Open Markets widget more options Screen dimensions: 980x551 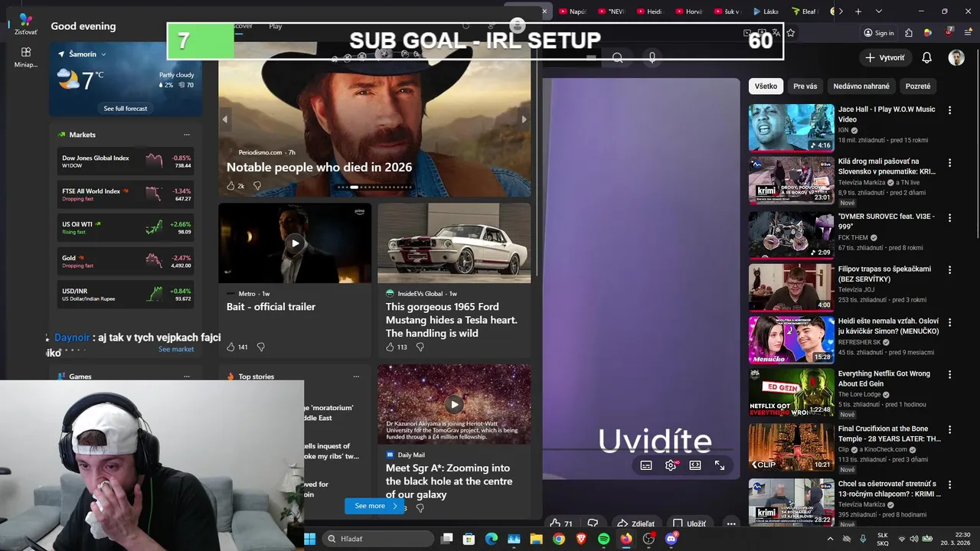point(186,135)
